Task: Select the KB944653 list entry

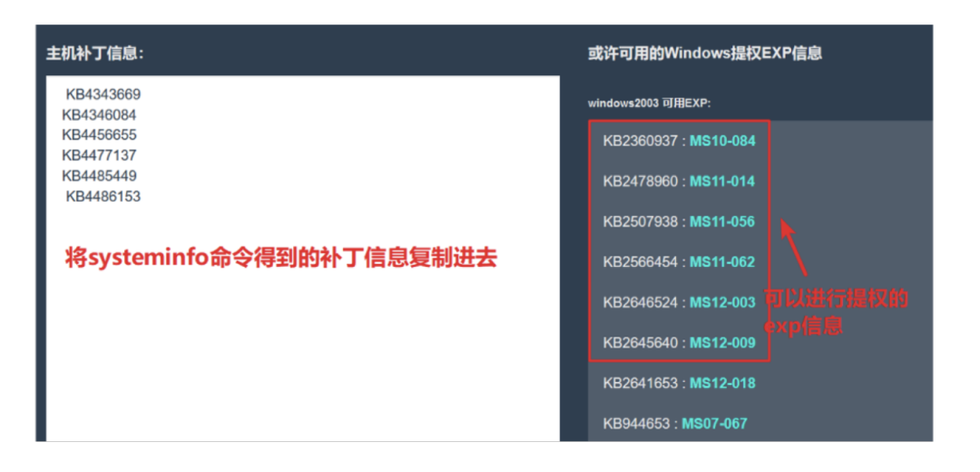Action: click(x=675, y=423)
